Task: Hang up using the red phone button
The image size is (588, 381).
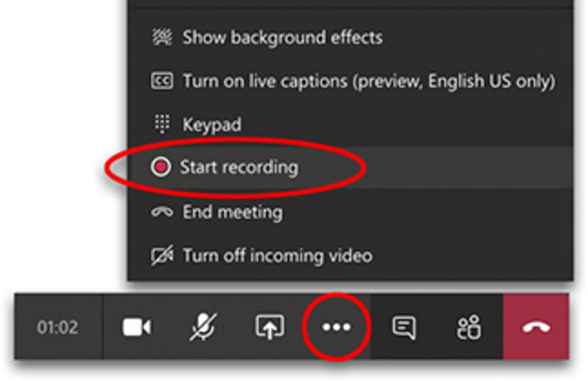Action: pos(536,327)
